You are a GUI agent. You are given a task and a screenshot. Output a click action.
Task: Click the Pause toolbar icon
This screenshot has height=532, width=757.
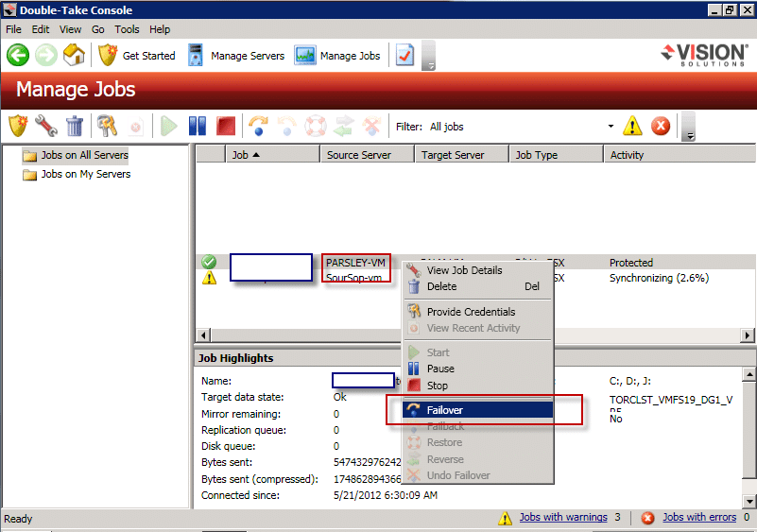click(198, 126)
